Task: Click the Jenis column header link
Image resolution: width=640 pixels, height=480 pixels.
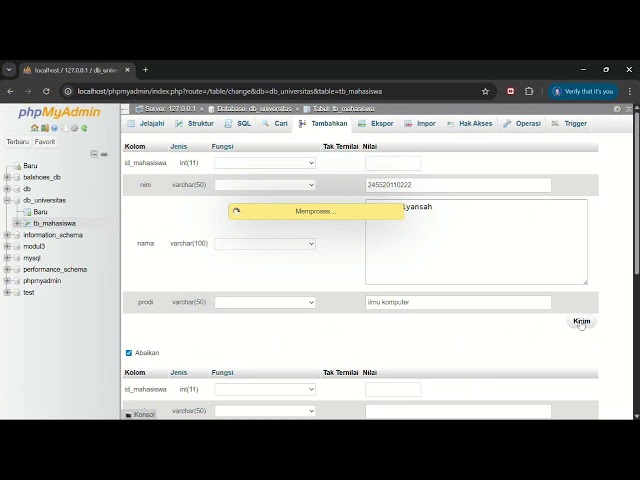Action: [179, 147]
